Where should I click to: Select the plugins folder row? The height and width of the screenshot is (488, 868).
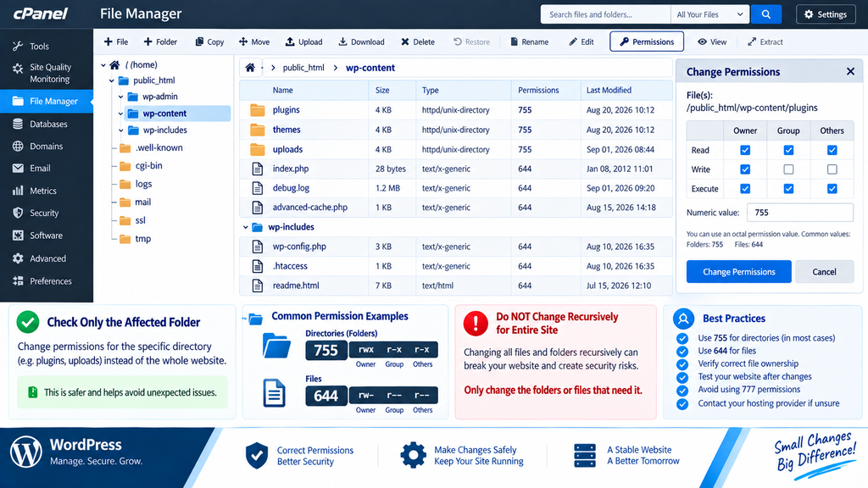[x=456, y=110]
